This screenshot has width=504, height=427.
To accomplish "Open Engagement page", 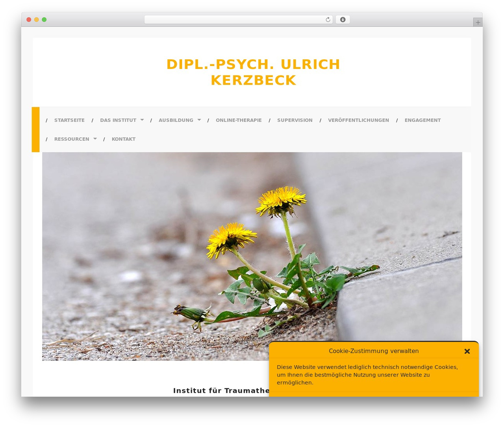I will tap(422, 120).
